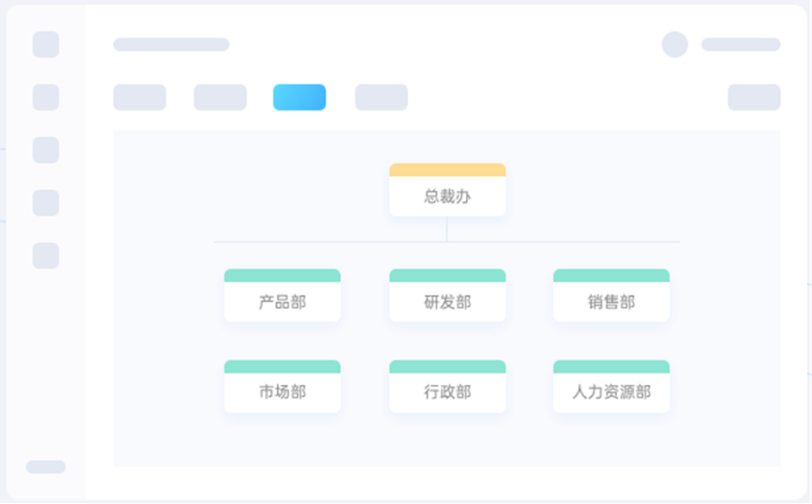Select the third square icon in the left sidebar
This screenshot has width=812, height=504.
(46, 150)
